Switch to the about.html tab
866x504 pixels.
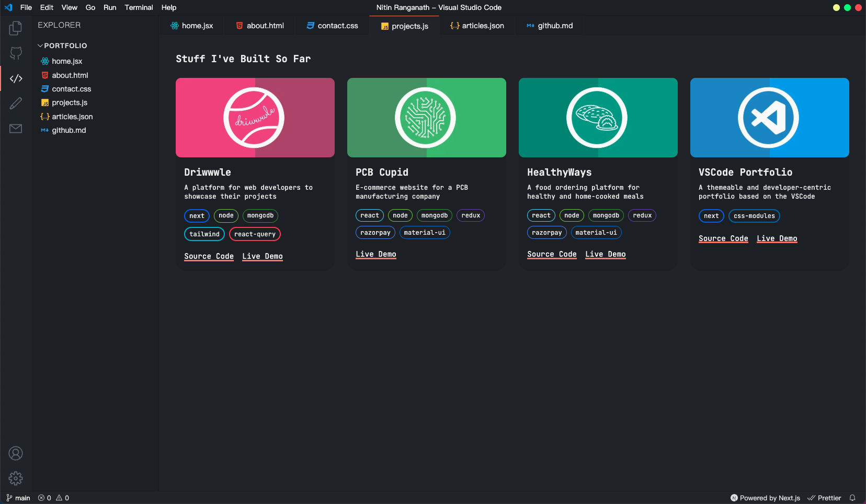(x=260, y=26)
